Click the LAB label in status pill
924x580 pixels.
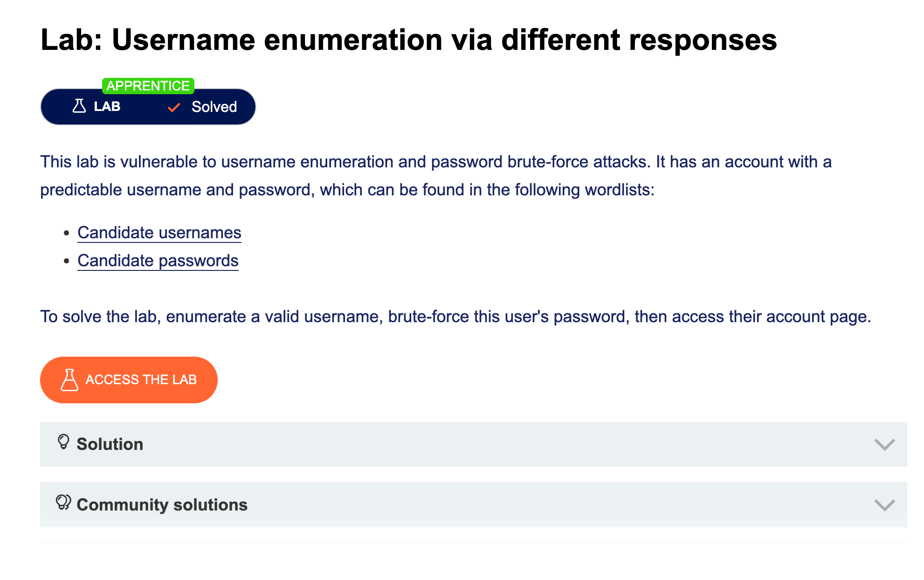pyautogui.click(x=107, y=107)
